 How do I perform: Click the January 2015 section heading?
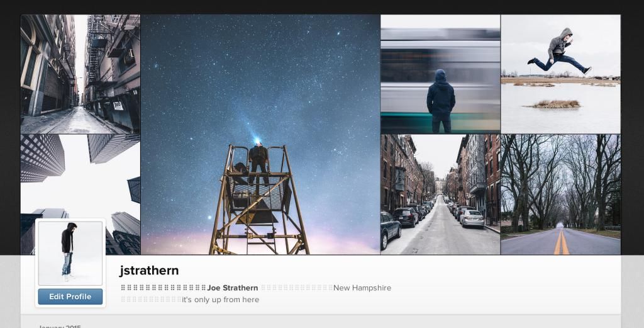tap(60, 325)
